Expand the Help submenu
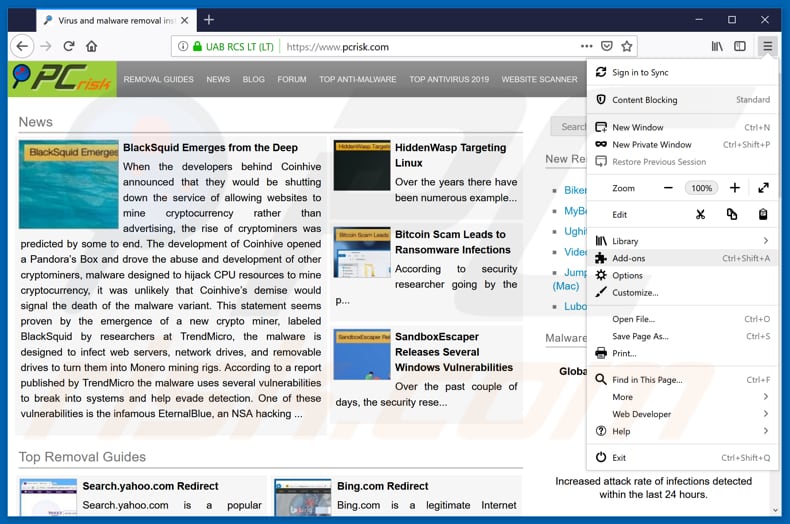Image resolution: width=790 pixels, height=524 pixels. [683, 431]
